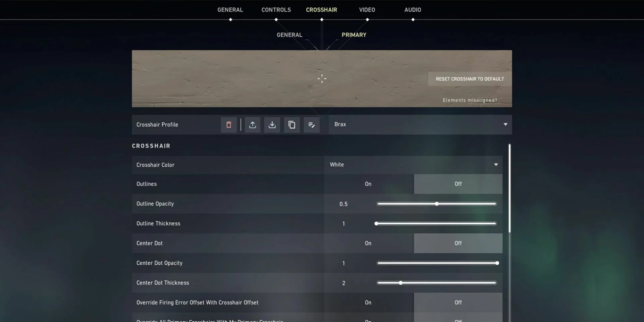This screenshot has height=322, width=644.
Task: Click the Outlines row label
Action: coord(147,184)
